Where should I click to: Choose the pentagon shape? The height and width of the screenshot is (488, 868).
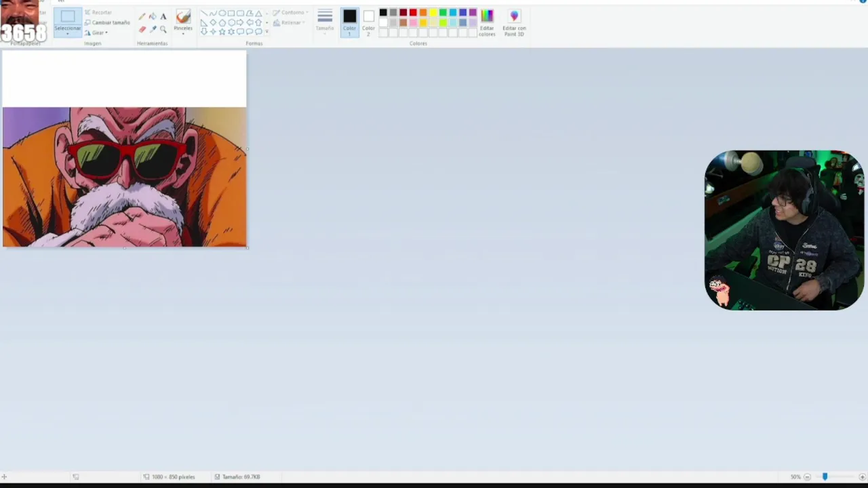pos(222,22)
